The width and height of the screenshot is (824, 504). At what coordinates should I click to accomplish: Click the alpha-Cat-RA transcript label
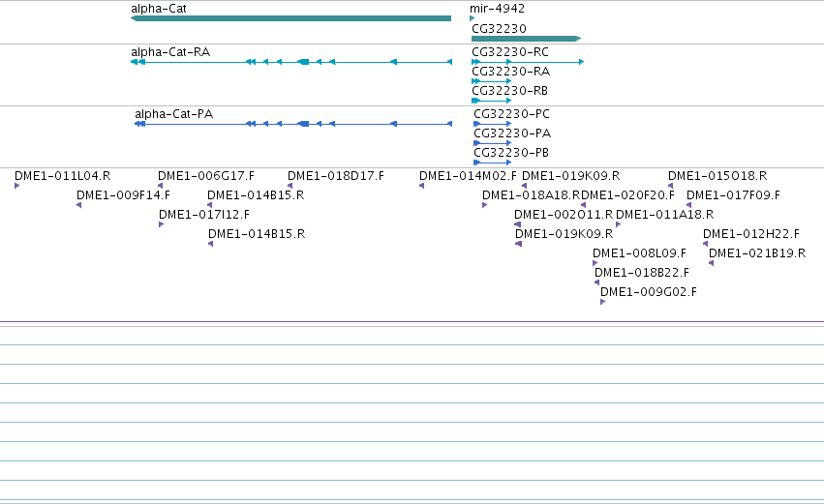(x=170, y=52)
